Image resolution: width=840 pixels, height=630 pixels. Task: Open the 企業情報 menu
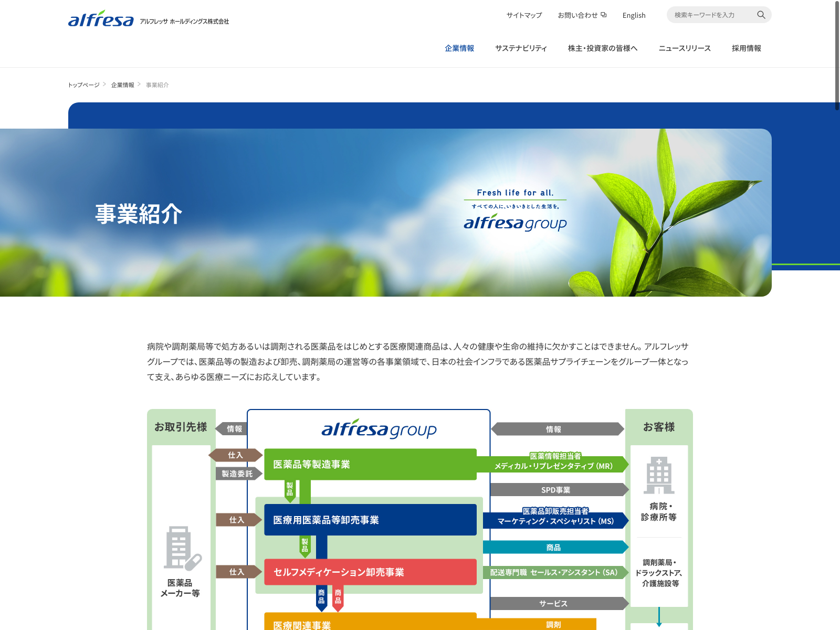[x=459, y=48]
